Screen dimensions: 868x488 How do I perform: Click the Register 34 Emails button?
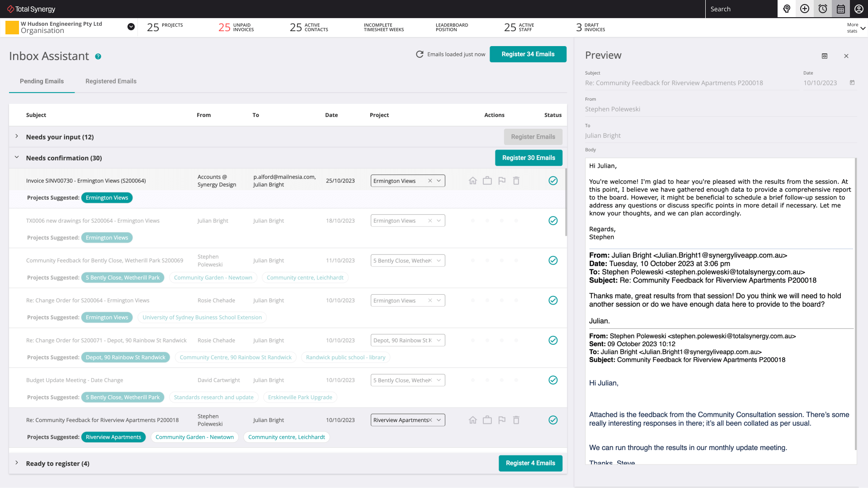[x=528, y=54]
